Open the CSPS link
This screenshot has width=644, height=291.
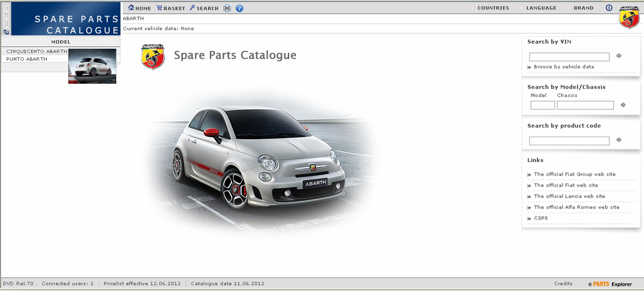point(541,218)
